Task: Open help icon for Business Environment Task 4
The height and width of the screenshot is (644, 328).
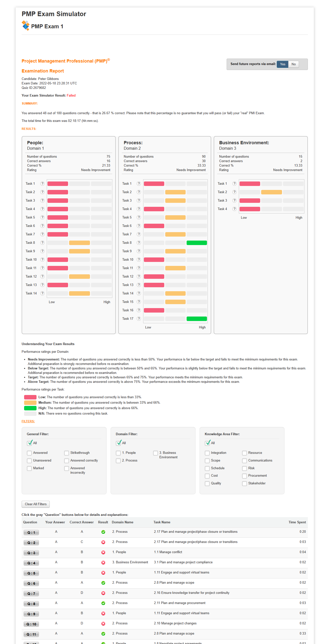Action: 234,209
